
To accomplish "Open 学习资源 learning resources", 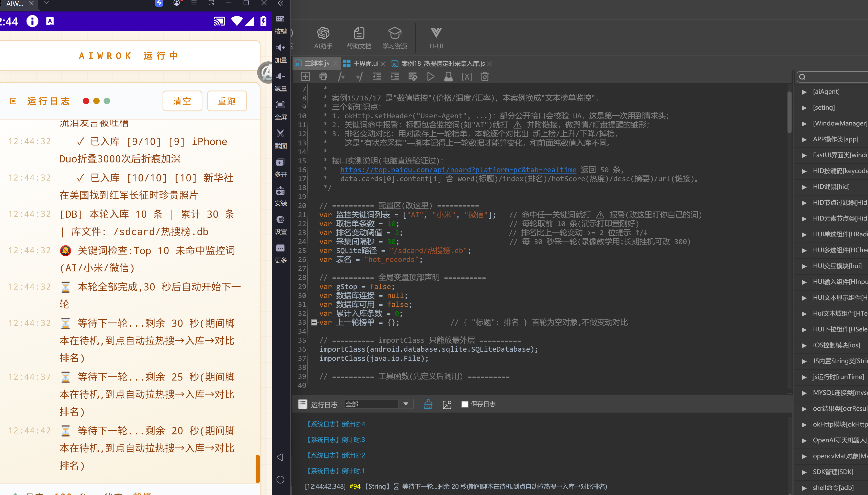I will click(x=394, y=38).
